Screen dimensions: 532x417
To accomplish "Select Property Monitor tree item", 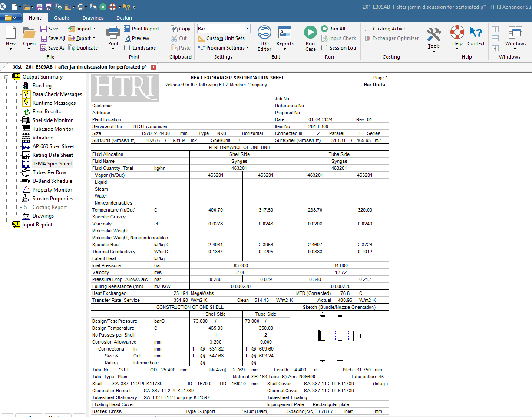I will point(52,190).
